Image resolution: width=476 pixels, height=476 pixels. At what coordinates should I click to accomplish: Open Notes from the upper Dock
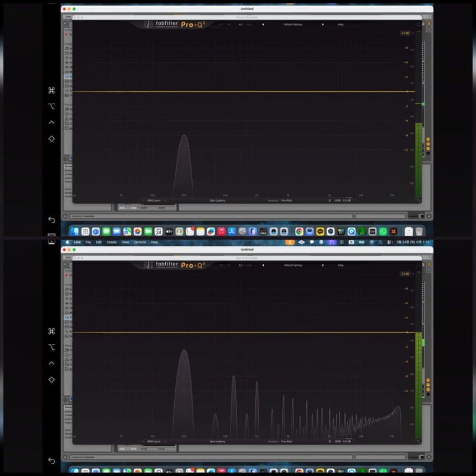(200, 232)
